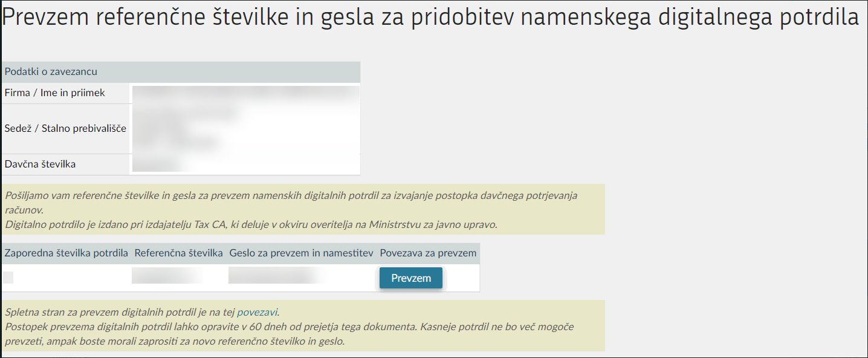Viewport: 868px width, 358px height.
Task: Click the page title heading text
Action: pos(430,18)
